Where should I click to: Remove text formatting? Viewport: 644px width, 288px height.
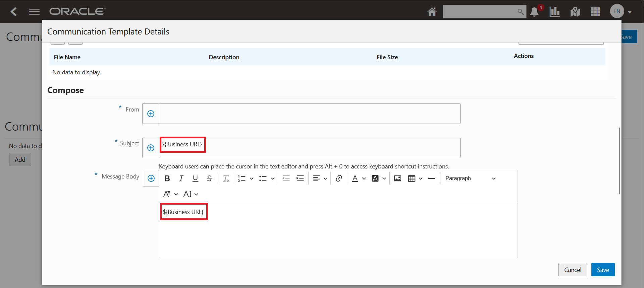tap(226, 178)
